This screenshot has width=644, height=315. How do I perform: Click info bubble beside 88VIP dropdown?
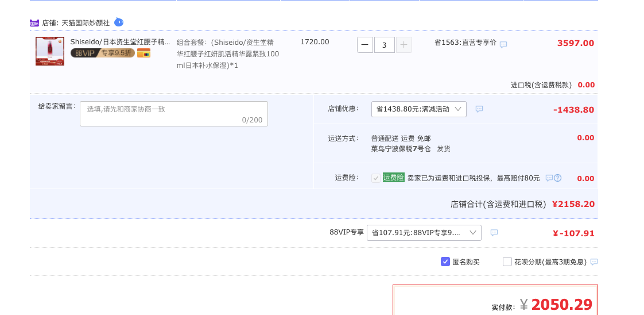(x=494, y=233)
